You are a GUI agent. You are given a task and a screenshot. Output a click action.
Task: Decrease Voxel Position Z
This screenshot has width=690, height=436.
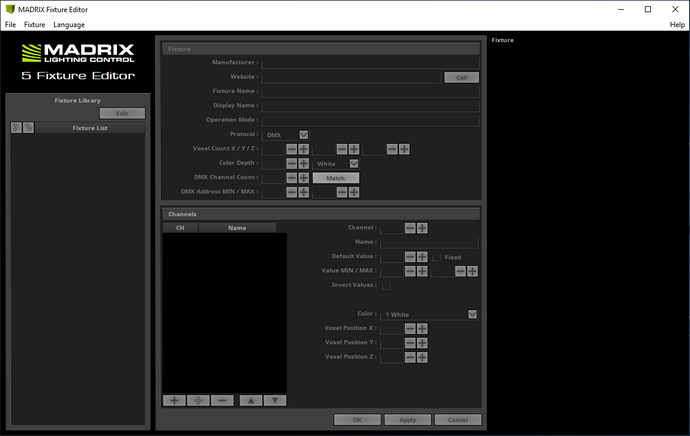click(410, 357)
